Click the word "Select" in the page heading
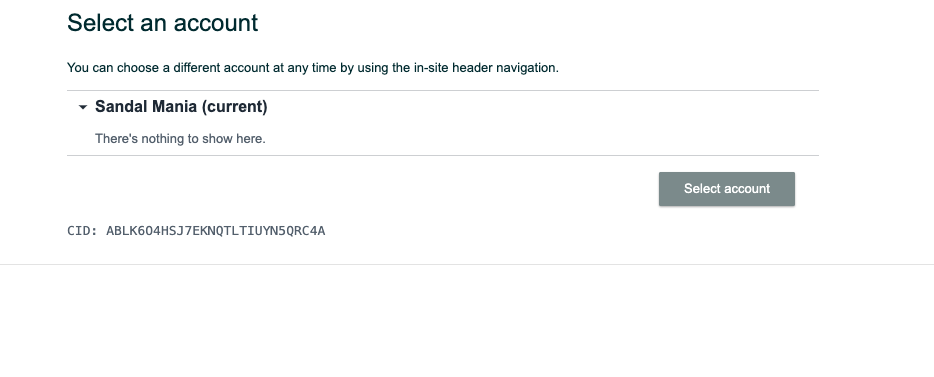The image size is (934, 377). pos(101,23)
